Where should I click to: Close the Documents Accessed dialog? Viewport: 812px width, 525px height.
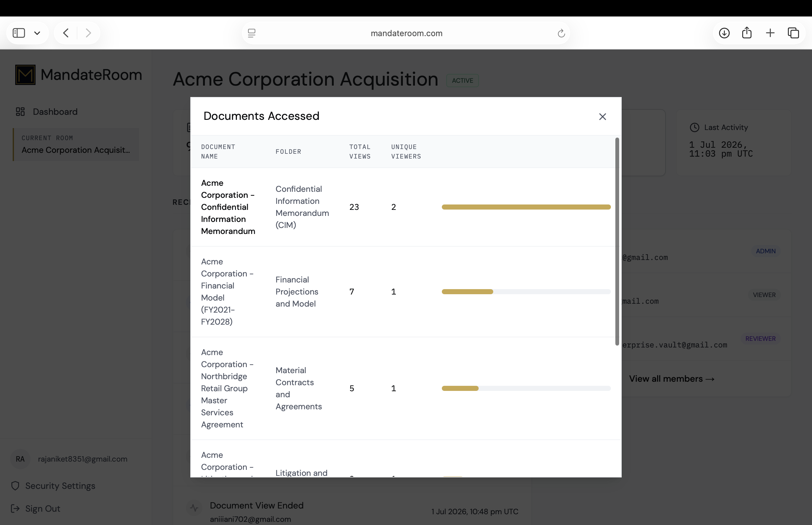point(602,117)
